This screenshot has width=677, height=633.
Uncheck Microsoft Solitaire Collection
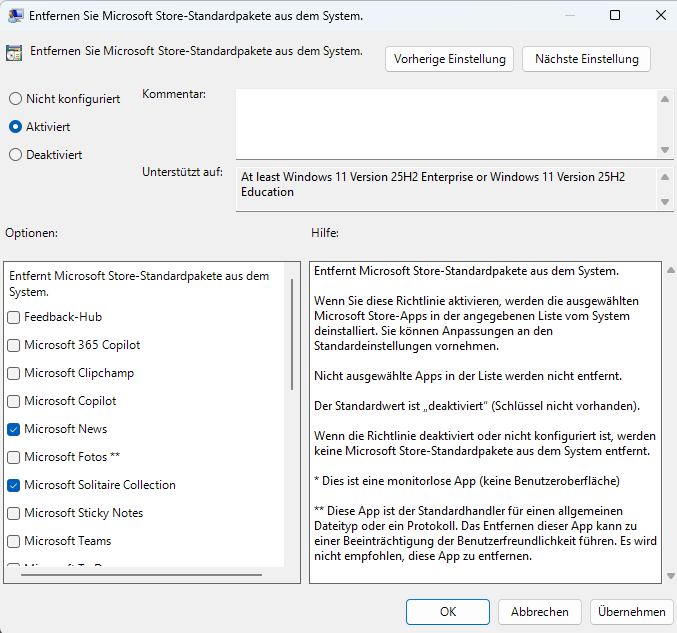pyautogui.click(x=14, y=485)
